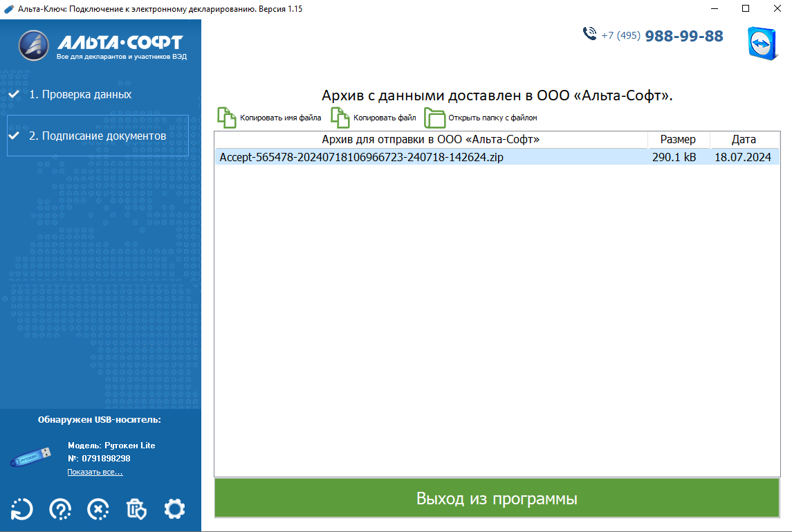Open help via question mark icon
The image size is (792, 532).
(x=60, y=508)
